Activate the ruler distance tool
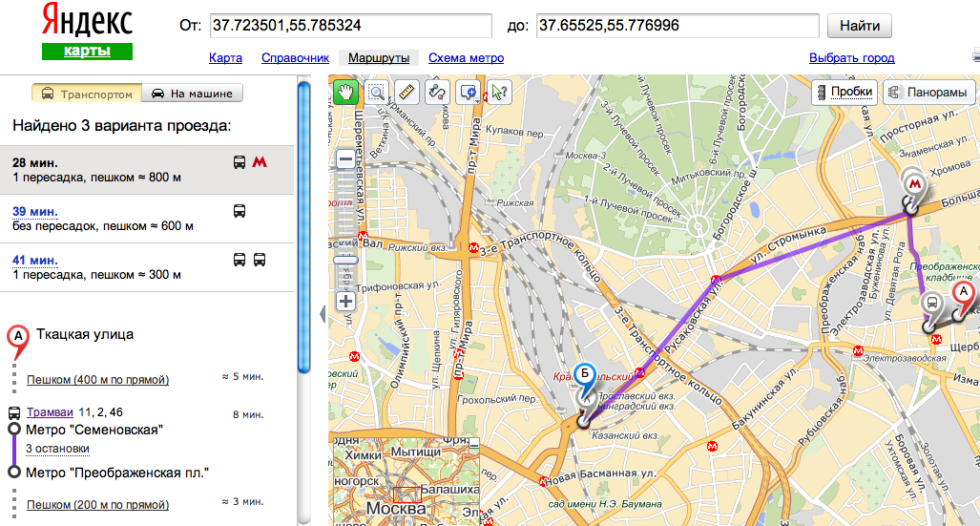This screenshot has width=980, height=526. pyautogui.click(x=407, y=93)
